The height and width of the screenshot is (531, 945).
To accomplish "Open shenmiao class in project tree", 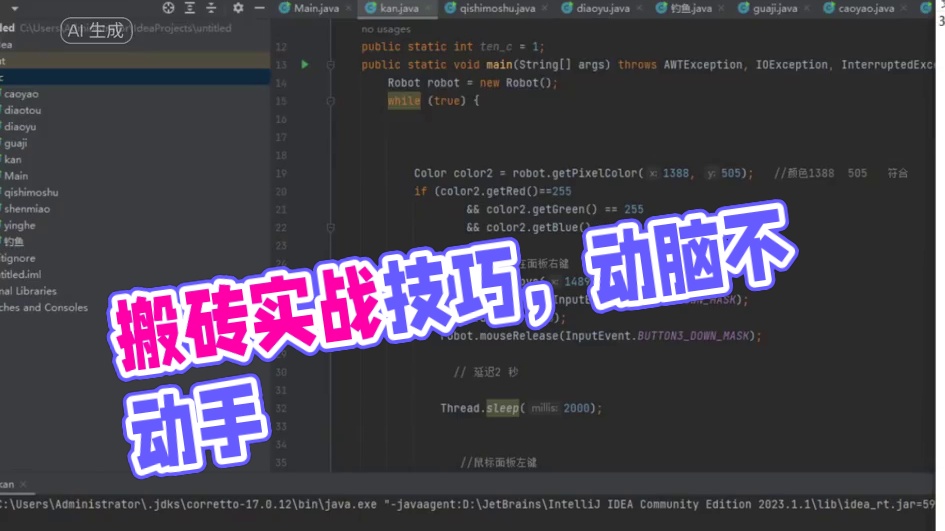I will (26, 209).
